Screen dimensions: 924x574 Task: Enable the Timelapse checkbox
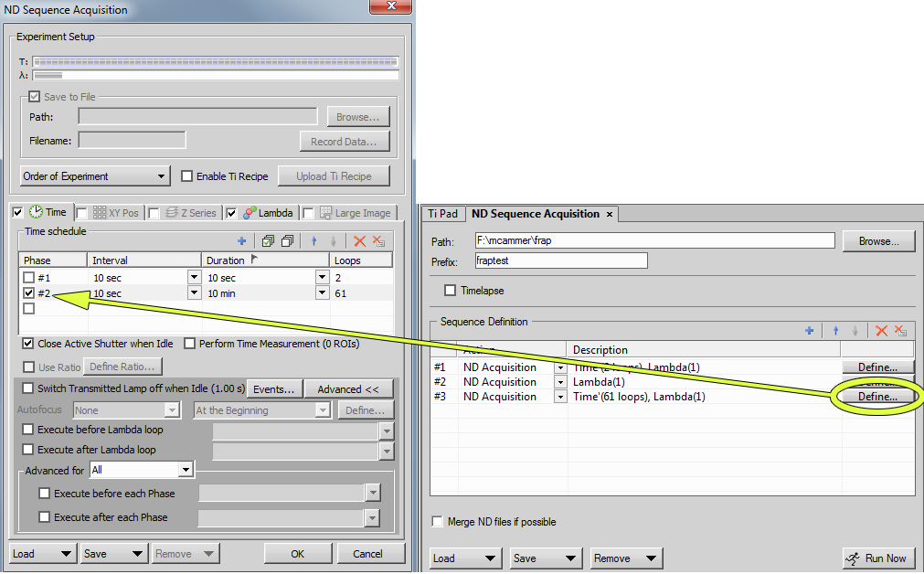(450, 291)
